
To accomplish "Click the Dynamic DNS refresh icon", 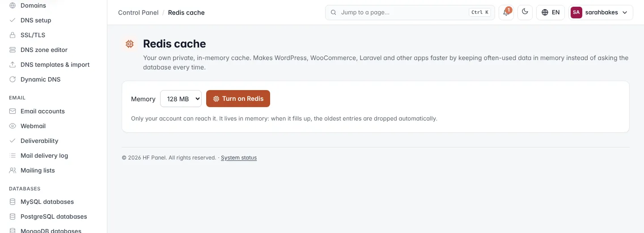I will pos(13,79).
